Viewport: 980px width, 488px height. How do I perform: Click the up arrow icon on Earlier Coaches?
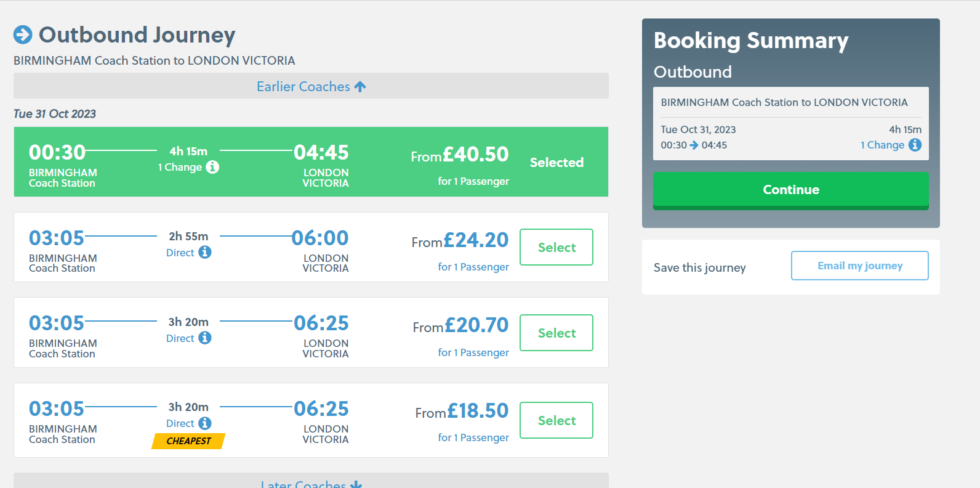360,87
